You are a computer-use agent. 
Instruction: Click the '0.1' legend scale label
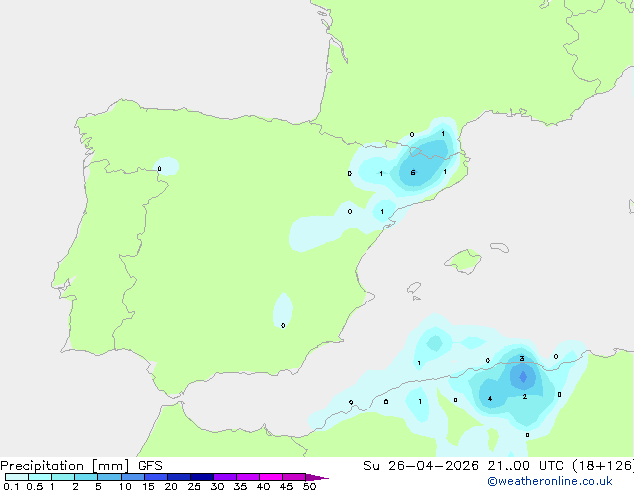pyautogui.click(x=11, y=486)
